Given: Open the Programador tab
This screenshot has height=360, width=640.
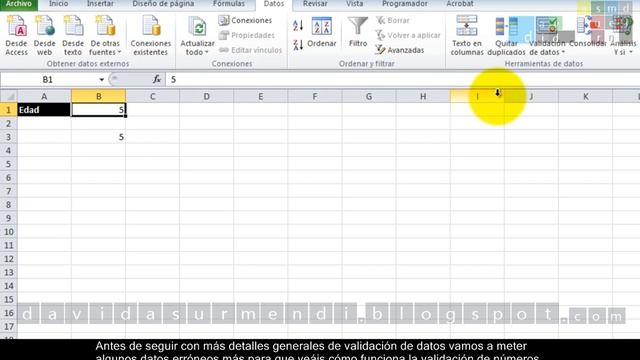Looking at the screenshot, I should point(405,4).
